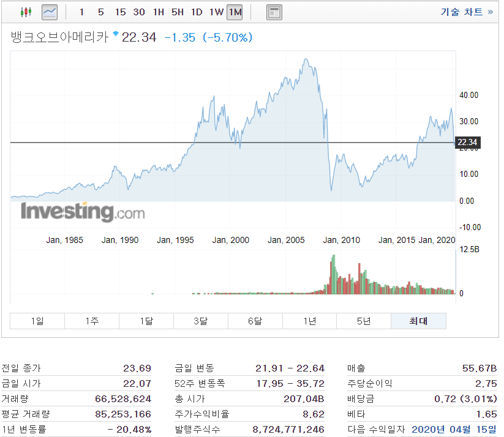The image size is (504, 437).
Task: Click the Jan, 2005 axis label
Action: click(x=286, y=240)
